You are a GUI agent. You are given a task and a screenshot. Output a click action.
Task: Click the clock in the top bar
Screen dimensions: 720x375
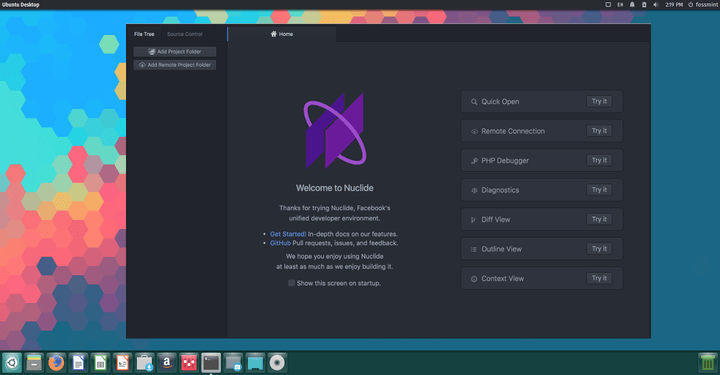(674, 5)
